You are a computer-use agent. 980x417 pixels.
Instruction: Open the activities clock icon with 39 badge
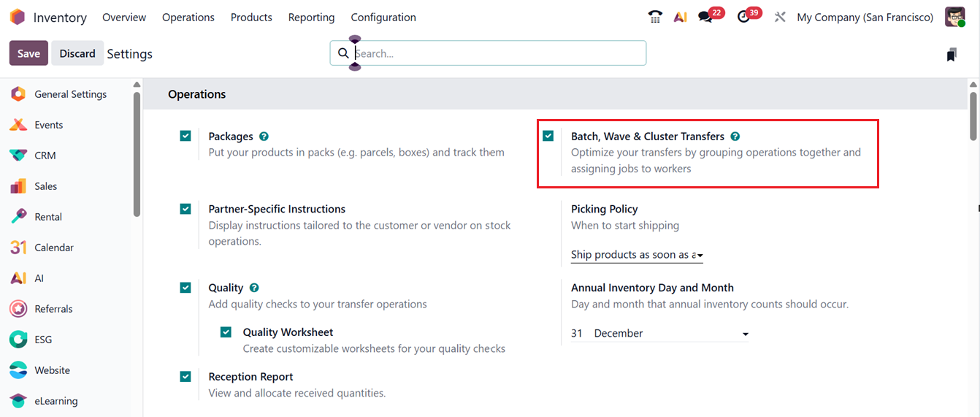pos(744,18)
